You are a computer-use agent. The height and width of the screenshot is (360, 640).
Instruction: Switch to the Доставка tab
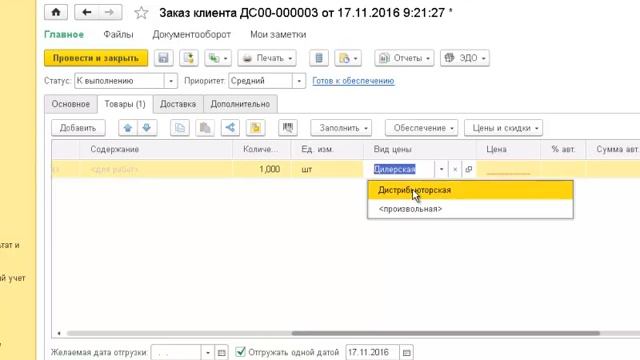click(x=178, y=104)
